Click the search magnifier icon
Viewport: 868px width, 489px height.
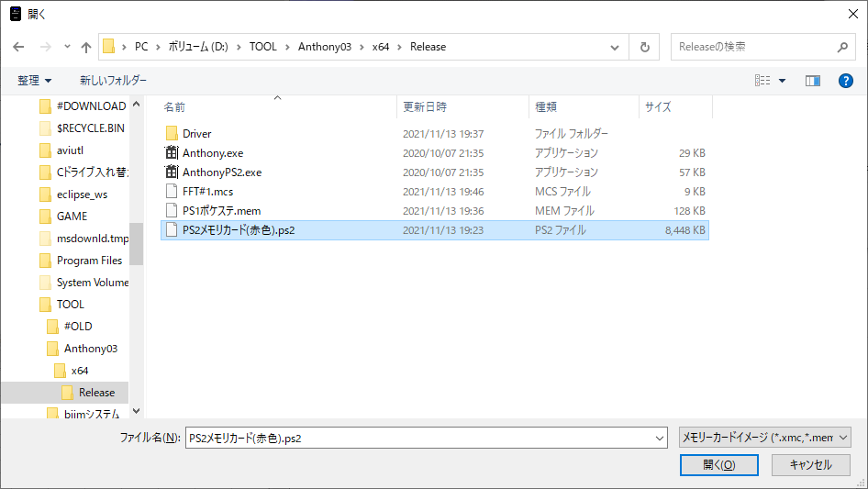(842, 47)
